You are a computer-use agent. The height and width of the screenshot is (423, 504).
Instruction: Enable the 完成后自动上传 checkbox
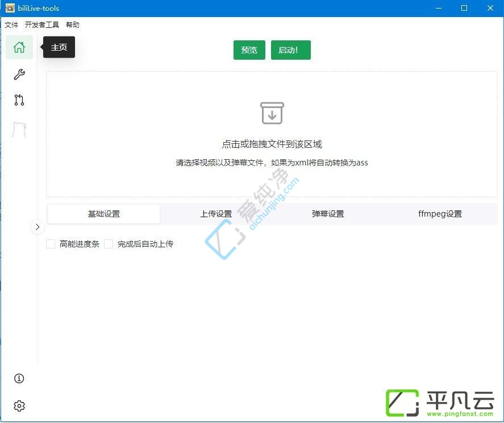tap(109, 244)
